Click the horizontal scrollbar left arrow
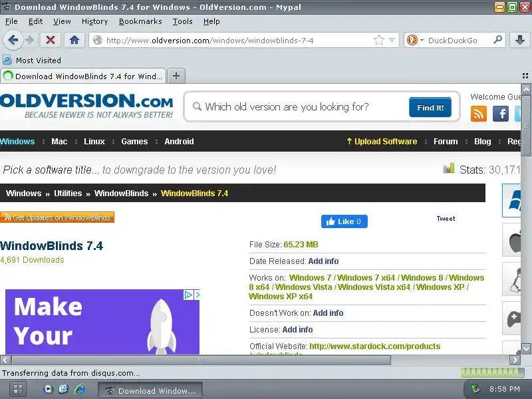Screen dimensions: 532x399 [x=5, y=360]
